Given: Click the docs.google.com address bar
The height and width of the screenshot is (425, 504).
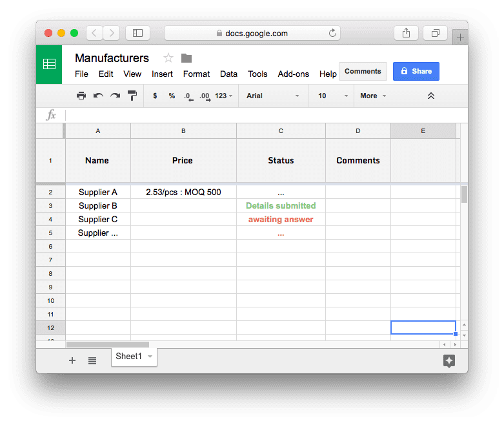Looking at the screenshot, I should click(252, 33).
